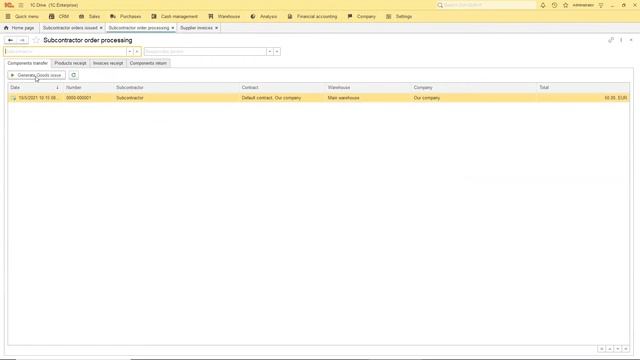Open the main hamburger menu beside the 1C logo
The width and height of the screenshot is (640, 360).
[21, 5]
